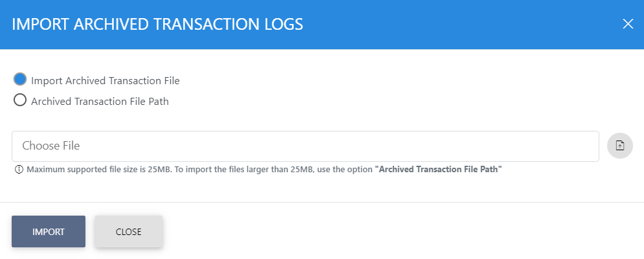Select the Import Archived Transaction File radio button
The width and height of the screenshot is (644, 259).
tap(20, 80)
